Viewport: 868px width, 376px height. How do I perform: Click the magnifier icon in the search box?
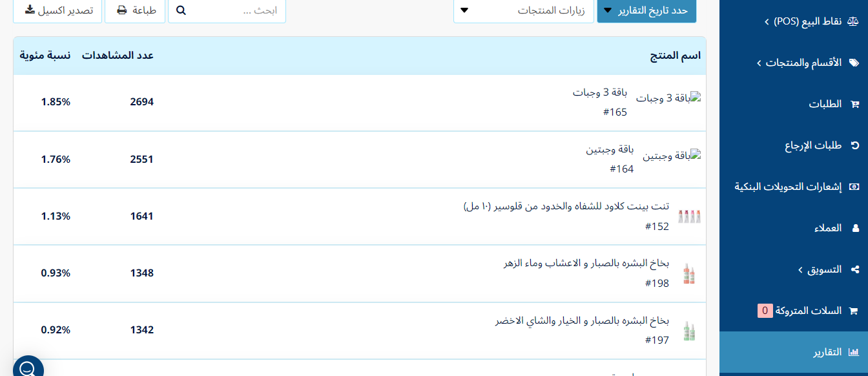tap(181, 10)
